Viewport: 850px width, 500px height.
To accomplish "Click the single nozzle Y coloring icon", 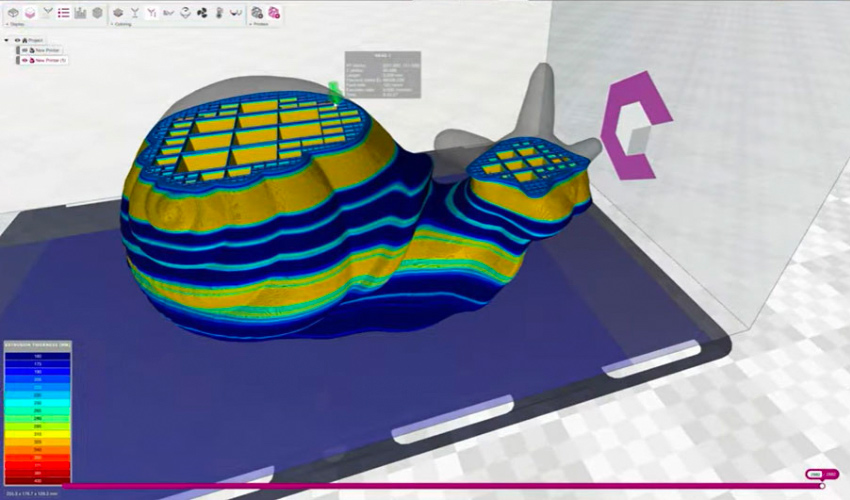I will [134, 12].
